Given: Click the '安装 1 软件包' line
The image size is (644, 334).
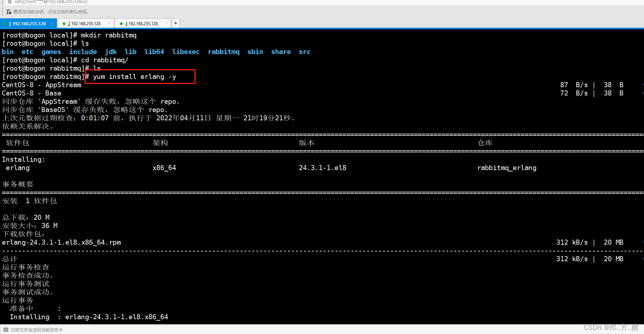Looking at the screenshot, I should 30,201.
